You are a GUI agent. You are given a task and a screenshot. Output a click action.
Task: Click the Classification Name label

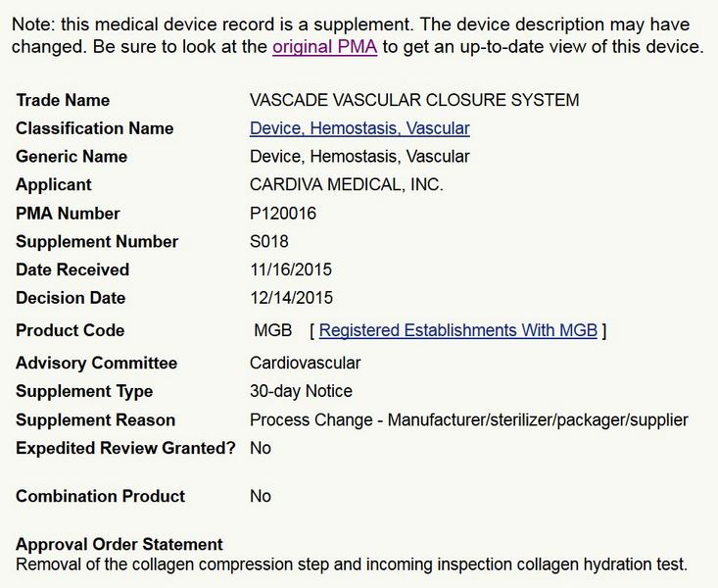tap(94, 128)
